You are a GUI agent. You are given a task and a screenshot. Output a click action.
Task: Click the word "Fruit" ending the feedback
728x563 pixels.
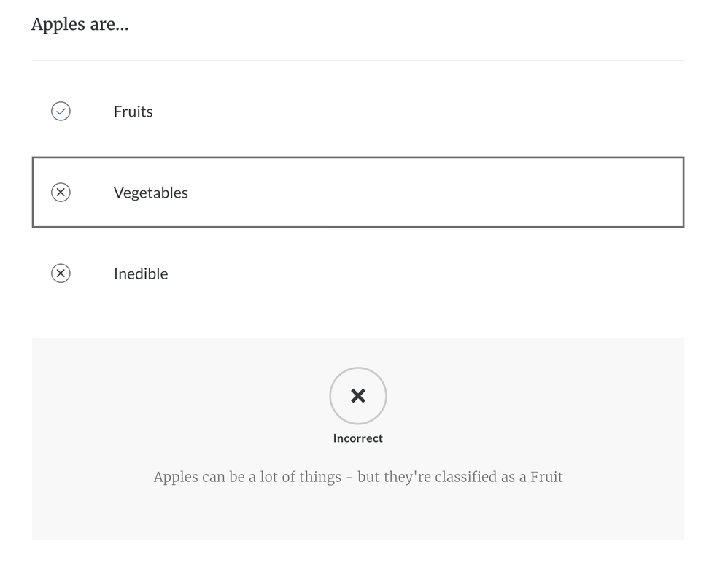546,478
